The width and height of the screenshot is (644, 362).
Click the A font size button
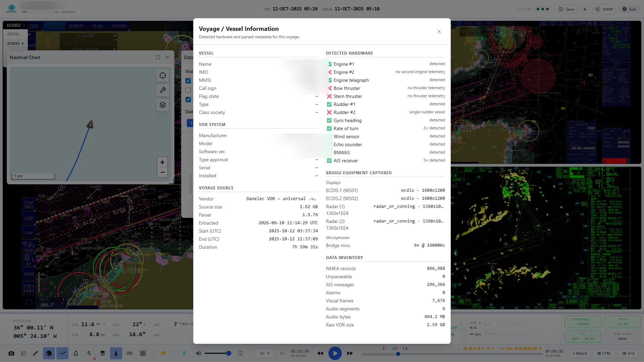click(585, 9)
